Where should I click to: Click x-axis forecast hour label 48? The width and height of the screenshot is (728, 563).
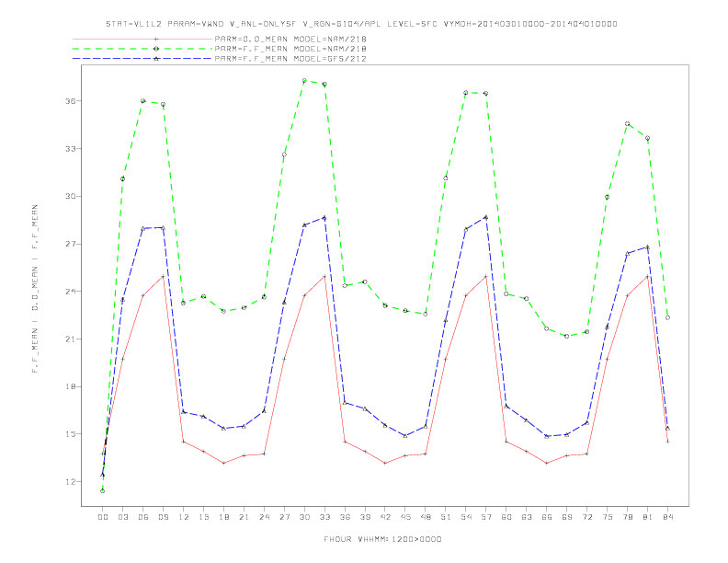pos(426,517)
